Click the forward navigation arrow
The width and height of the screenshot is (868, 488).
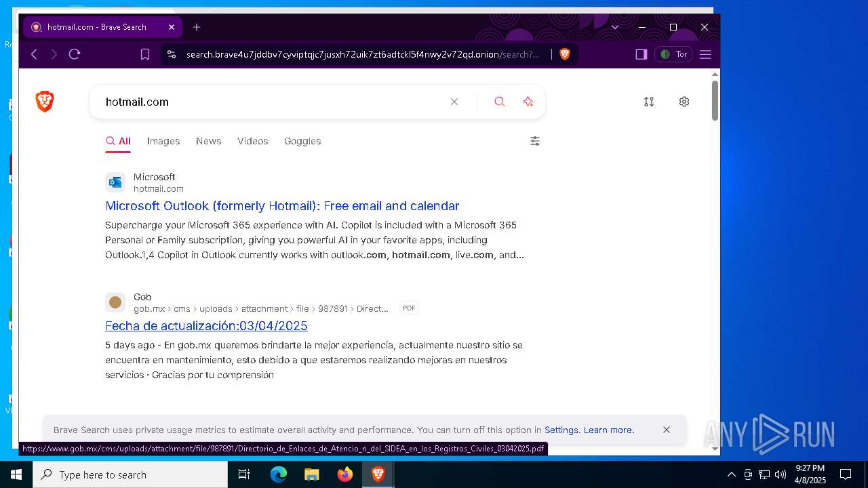click(54, 54)
